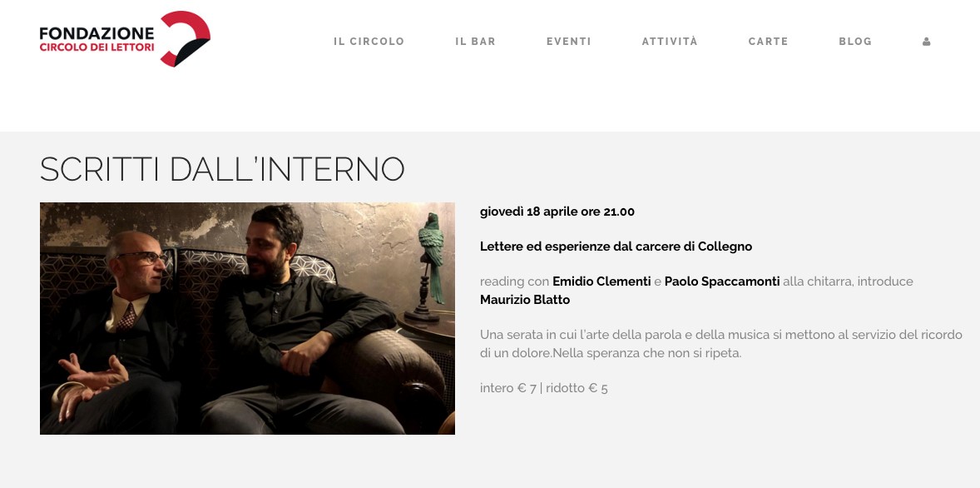980x488 pixels.
Task: Select ATTIVITÀ in the navigation bar
Action: click(670, 42)
